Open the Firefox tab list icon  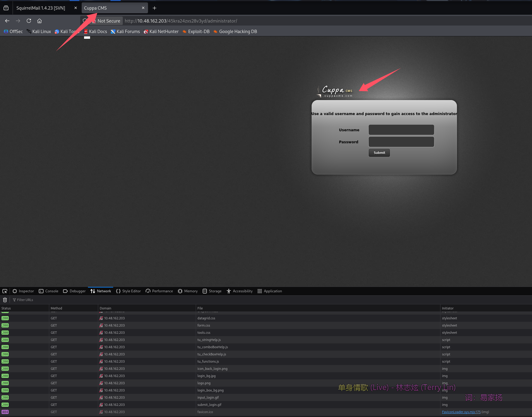[6, 8]
